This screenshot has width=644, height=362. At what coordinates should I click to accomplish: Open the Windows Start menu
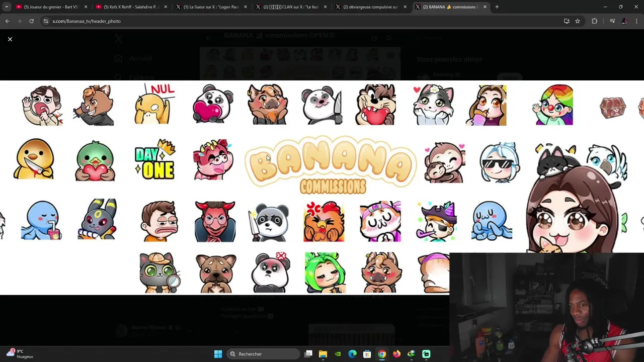pyautogui.click(x=218, y=354)
